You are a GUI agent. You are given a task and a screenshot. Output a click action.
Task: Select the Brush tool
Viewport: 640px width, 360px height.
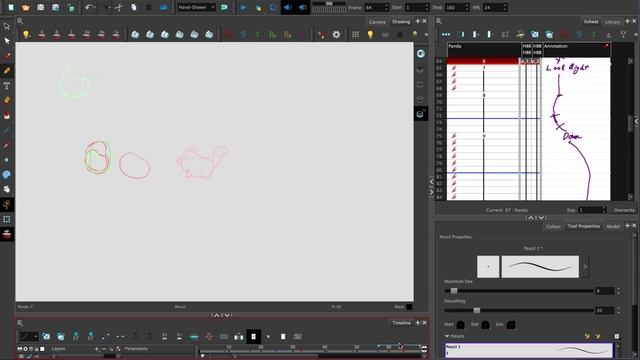coord(7,56)
